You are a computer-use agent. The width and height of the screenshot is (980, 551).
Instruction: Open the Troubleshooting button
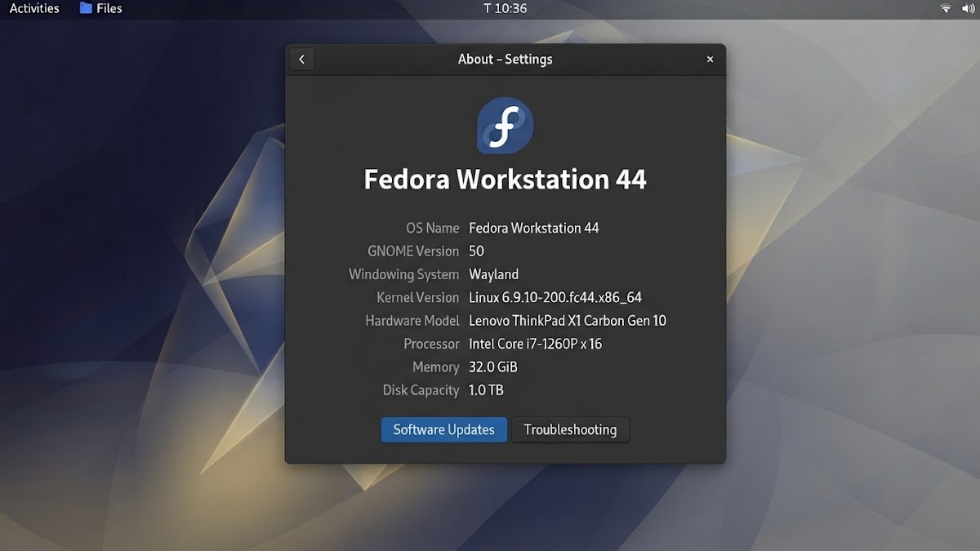[570, 429]
